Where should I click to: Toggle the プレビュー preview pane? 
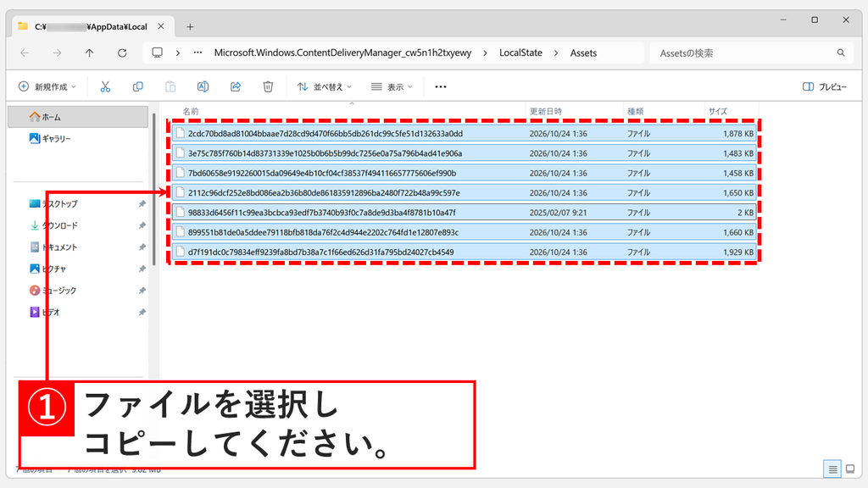pyautogui.click(x=824, y=86)
